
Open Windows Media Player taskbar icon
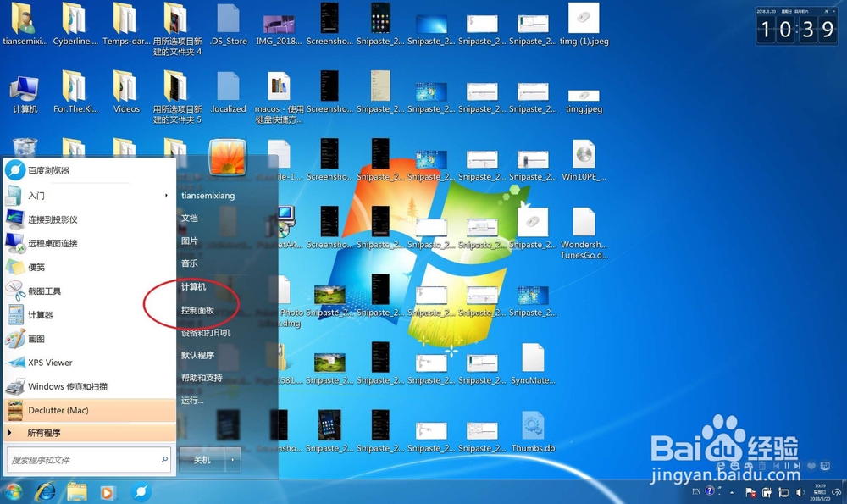click(107, 493)
